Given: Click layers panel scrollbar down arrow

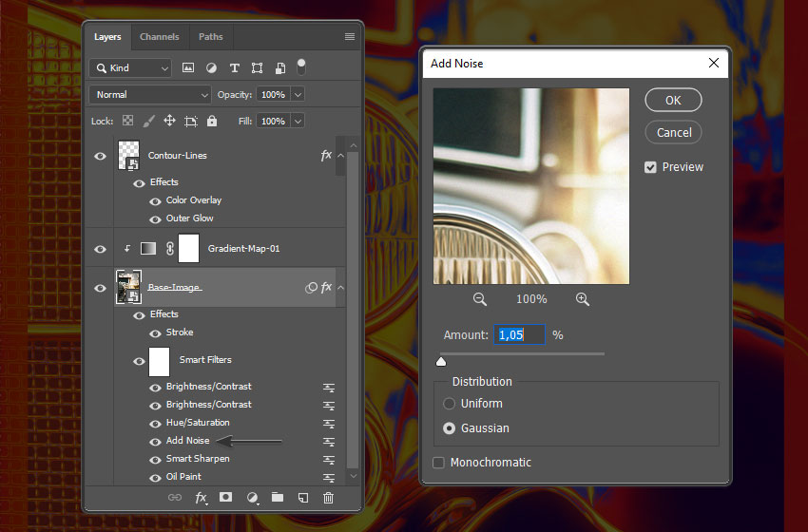Looking at the screenshot, I should click(x=353, y=476).
